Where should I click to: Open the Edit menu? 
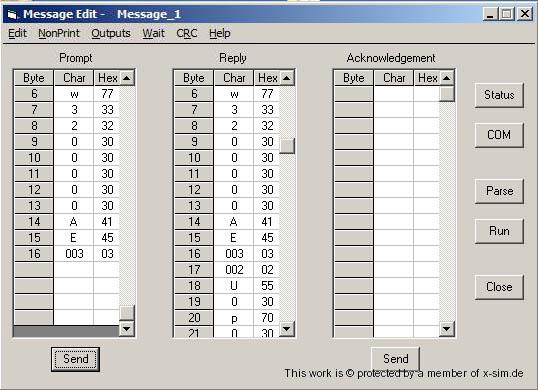pyautogui.click(x=17, y=33)
